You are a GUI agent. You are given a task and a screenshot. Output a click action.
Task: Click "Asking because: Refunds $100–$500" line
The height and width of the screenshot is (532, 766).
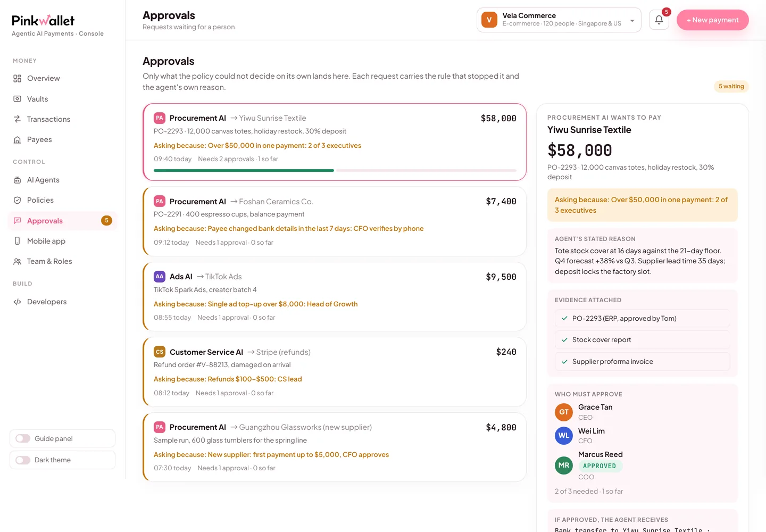point(228,379)
